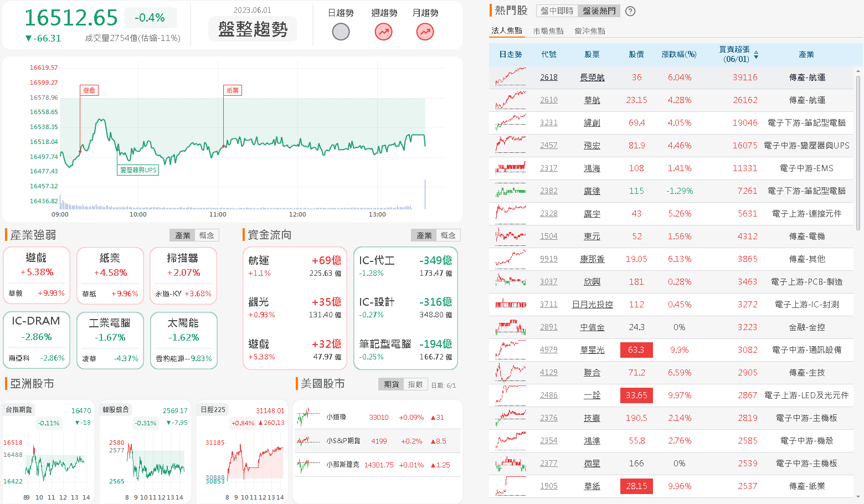Select 概念 toggle in 資金流向 section
864x504 pixels.
pyautogui.click(x=448, y=235)
